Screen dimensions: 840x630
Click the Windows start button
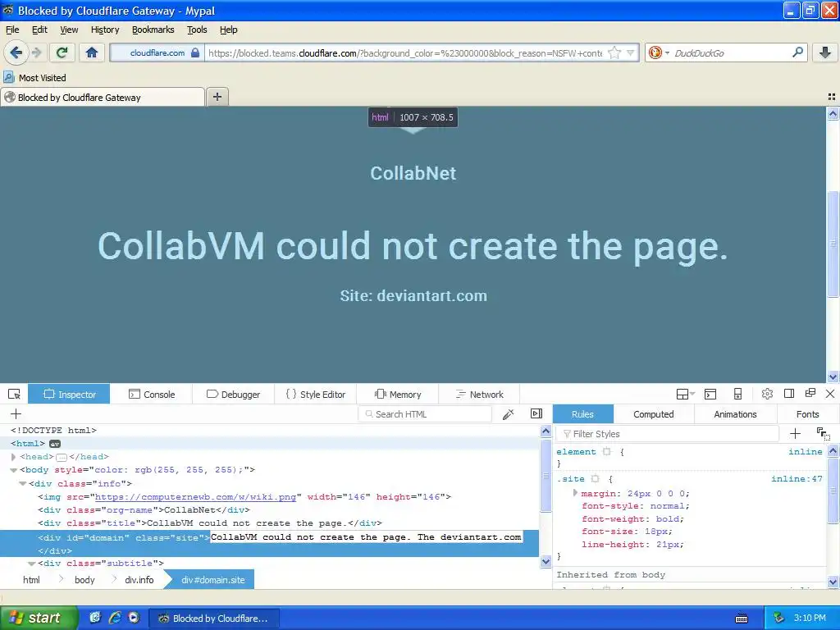[39, 618]
